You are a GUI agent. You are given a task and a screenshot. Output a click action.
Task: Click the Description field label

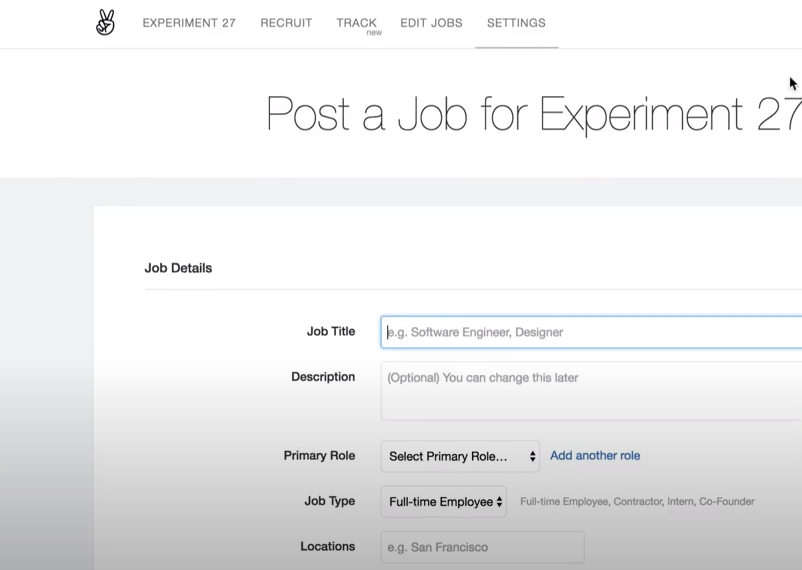click(323, 377)
